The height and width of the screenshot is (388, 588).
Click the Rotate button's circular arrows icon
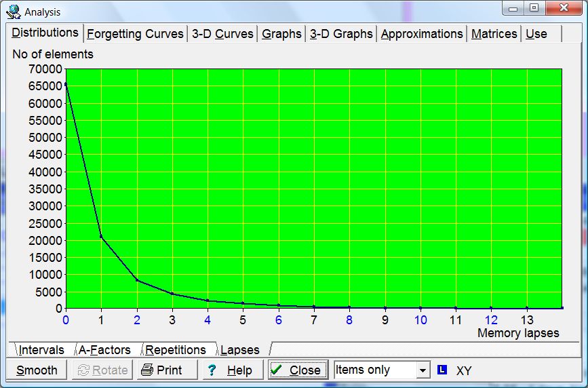coord(84,370)
